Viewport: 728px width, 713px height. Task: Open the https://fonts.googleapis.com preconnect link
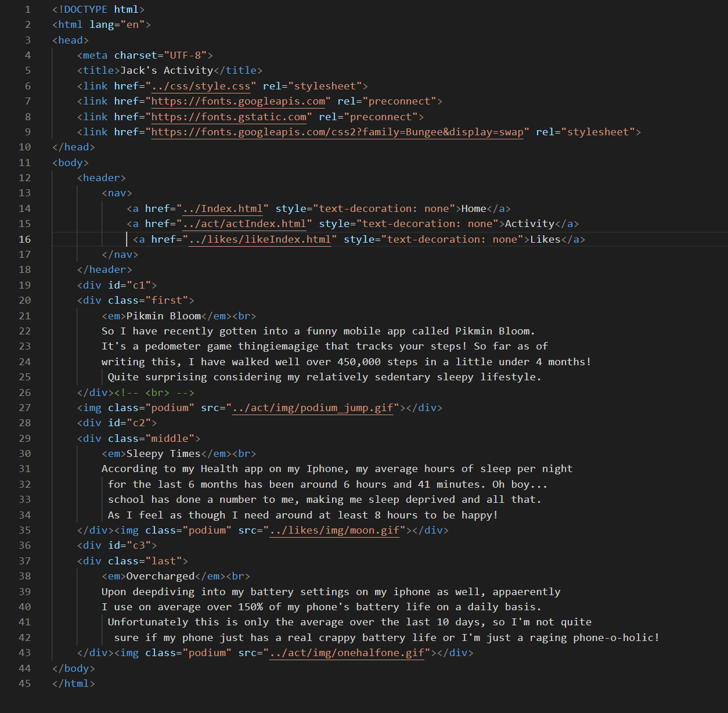[x=238, y=101]
